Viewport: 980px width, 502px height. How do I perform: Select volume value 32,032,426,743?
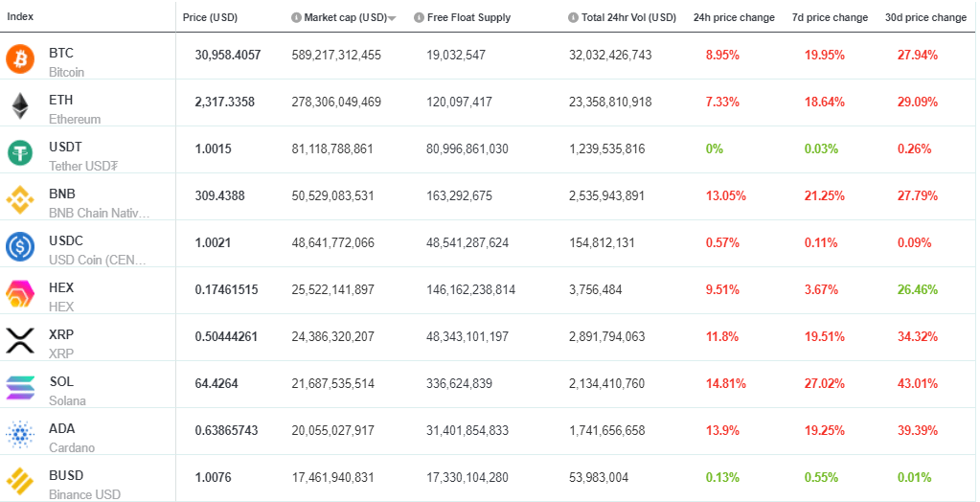pos(610,55)
